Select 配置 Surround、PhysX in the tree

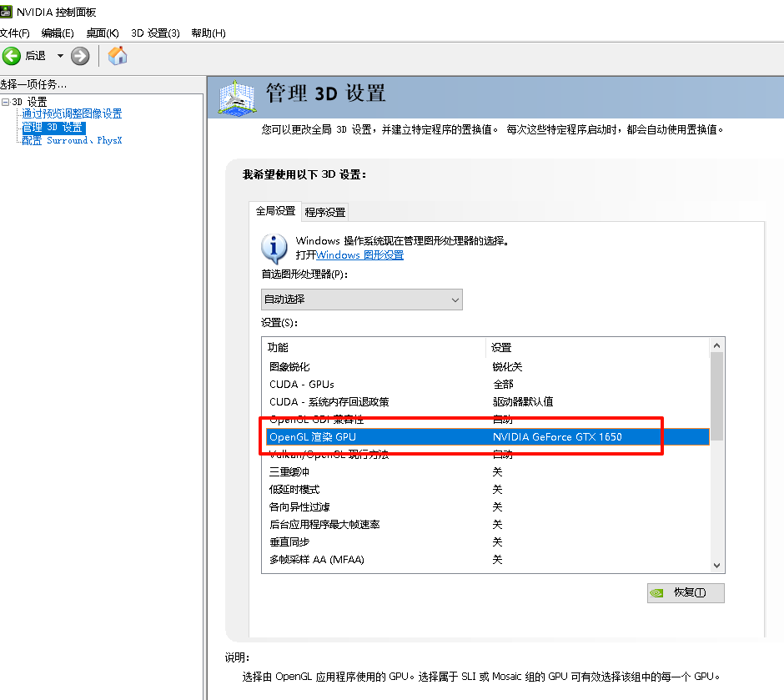[x=72, y=140]
